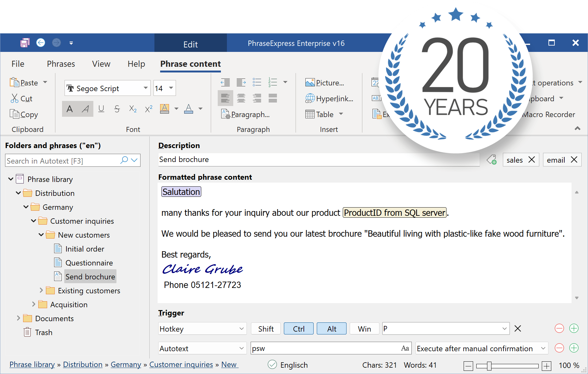Apply Strikethrough formatting
This screenshot has width=588, height=374.
[x=117, y=109]
